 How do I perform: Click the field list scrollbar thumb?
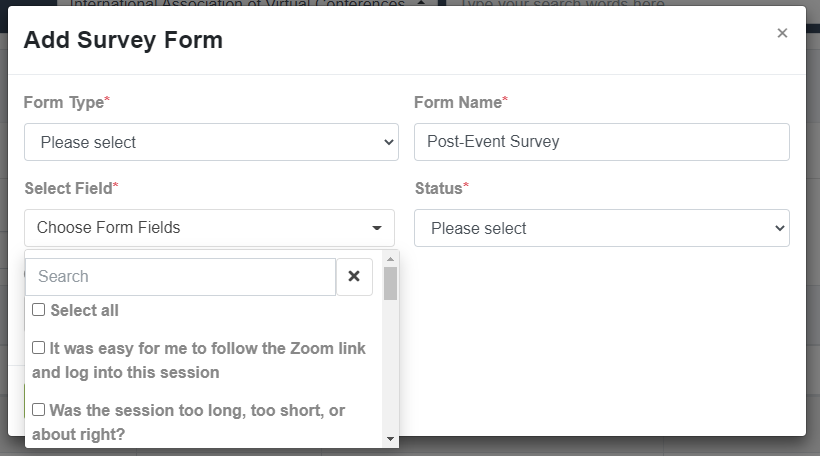(390, 283)
